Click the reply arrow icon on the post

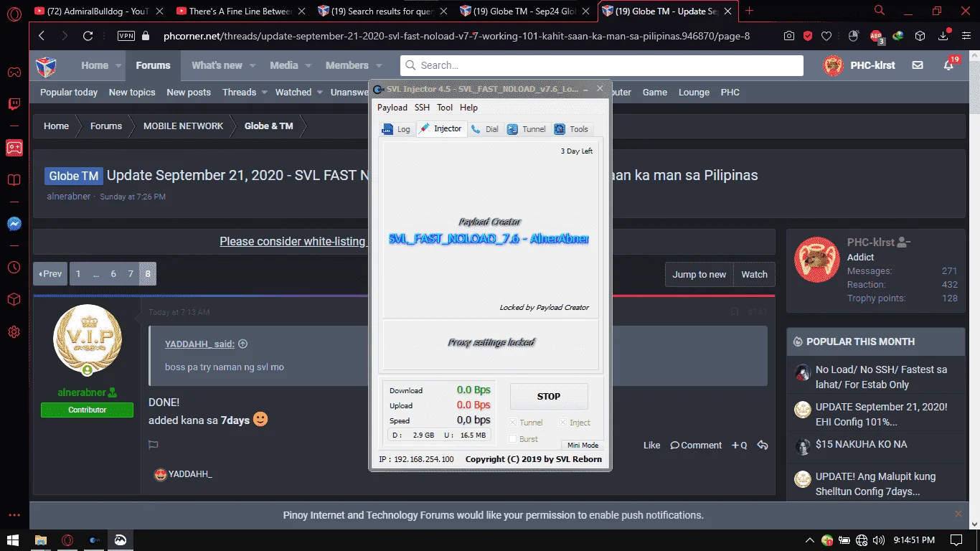(x=763, y=446)
